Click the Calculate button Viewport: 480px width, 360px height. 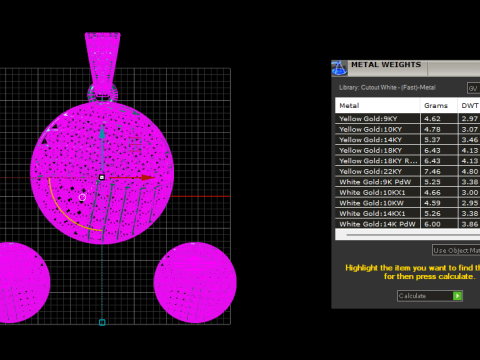click(430, 296)
